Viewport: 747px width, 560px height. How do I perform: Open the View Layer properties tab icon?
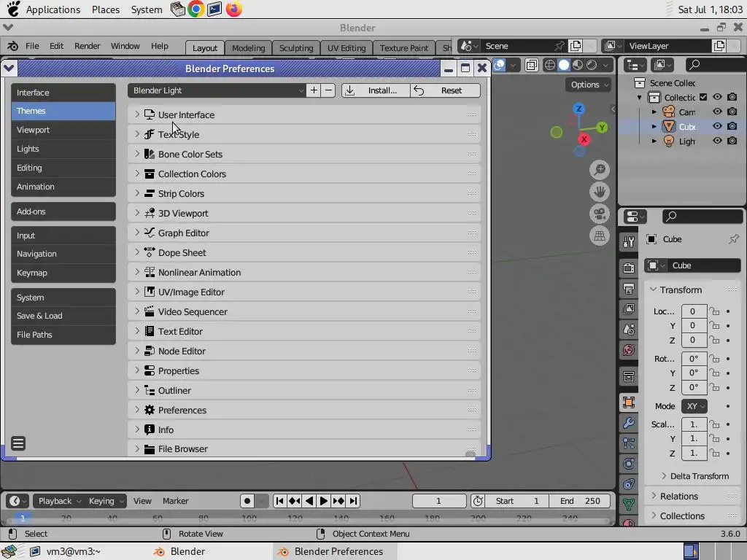click(629, 309)
